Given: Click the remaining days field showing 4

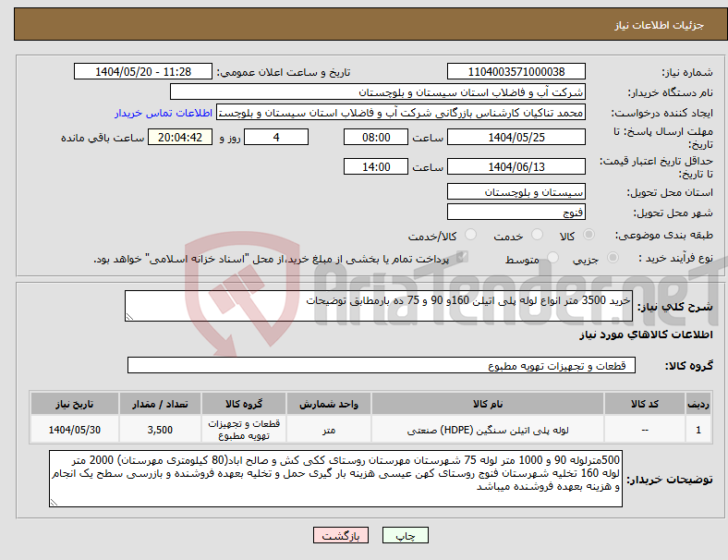Looking at the screenshot, I should [x=276, y=137].
